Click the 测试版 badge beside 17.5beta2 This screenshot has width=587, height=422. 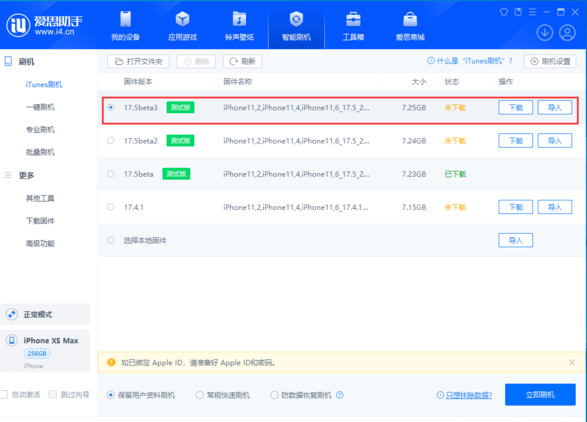(180, 141)
